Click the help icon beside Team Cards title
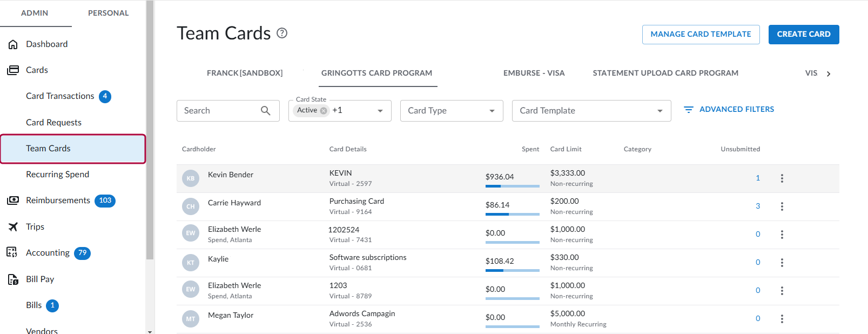 click(x=282, y=33)
